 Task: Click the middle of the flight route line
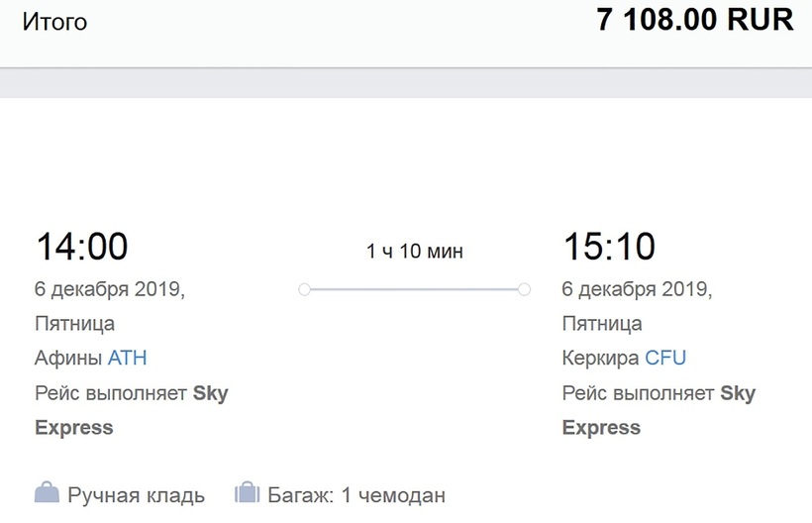pos(415,289)
